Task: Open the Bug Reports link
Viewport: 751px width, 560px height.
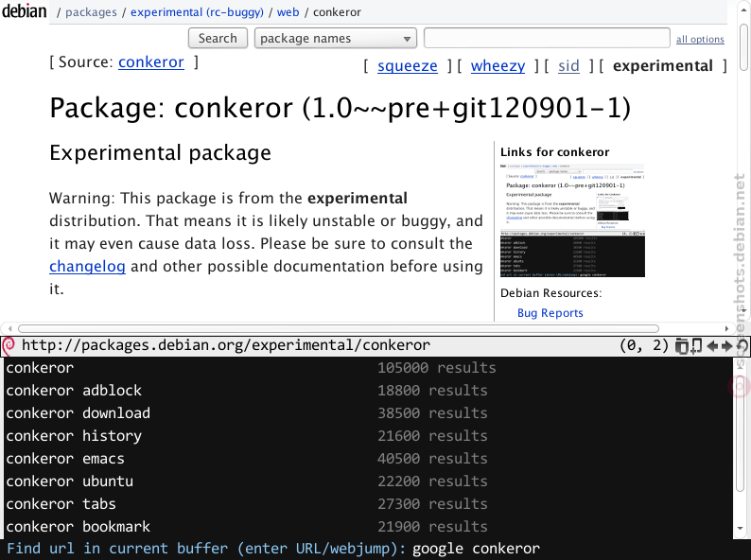Action: pyautogui.click(x=550, y=313)
